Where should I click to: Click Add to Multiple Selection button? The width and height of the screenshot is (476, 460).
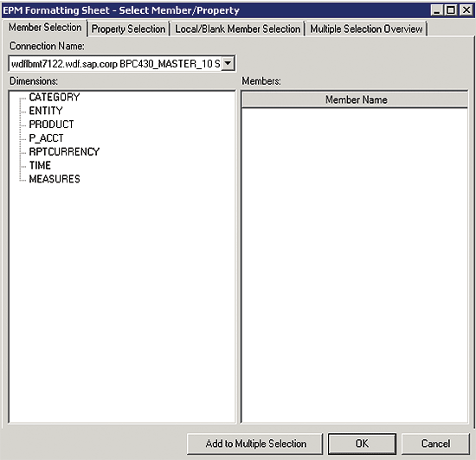coord(254,444)
